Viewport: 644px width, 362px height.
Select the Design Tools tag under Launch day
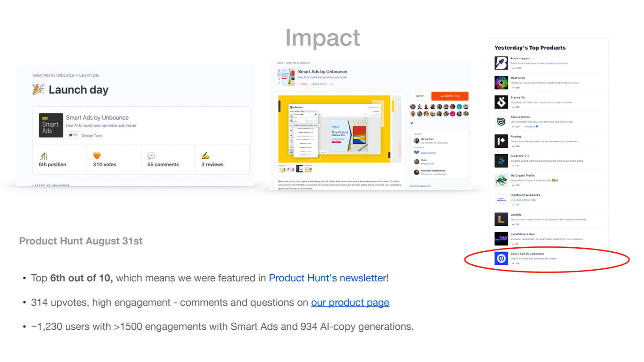pyautogui.click(x=92, y=136)
